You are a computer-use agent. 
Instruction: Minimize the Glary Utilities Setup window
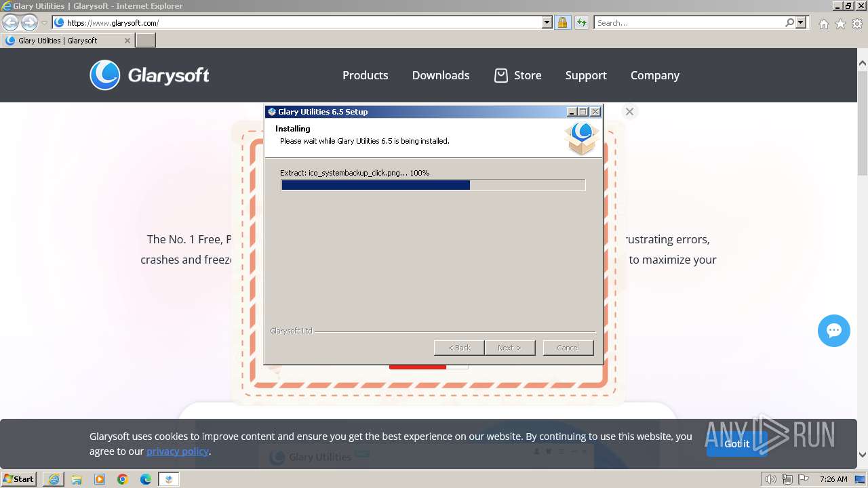point(572,112)
